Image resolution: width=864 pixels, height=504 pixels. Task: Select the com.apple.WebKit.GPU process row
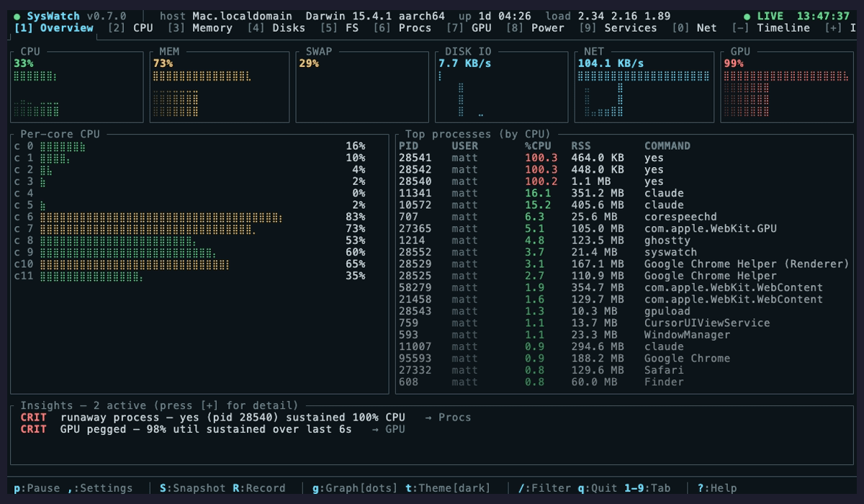point(624,229)
